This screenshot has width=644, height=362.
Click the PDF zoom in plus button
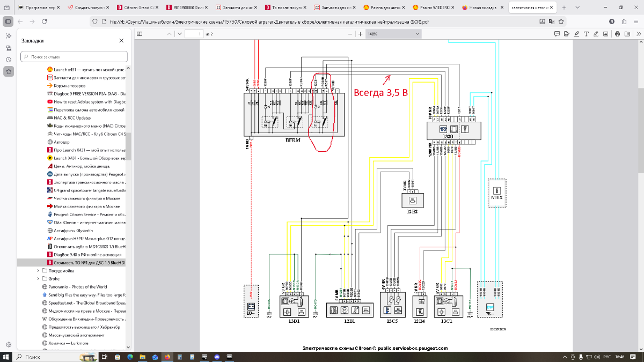[360, 34]
